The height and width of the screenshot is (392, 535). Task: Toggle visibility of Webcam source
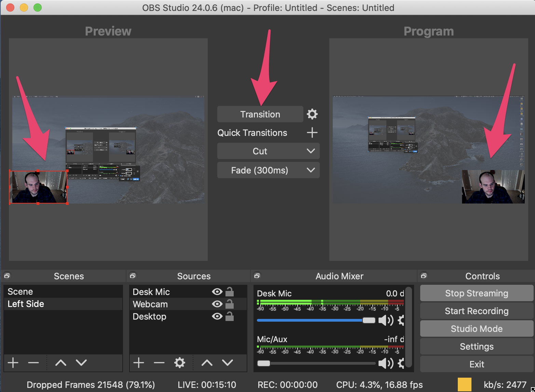click(x=217, y=304)
